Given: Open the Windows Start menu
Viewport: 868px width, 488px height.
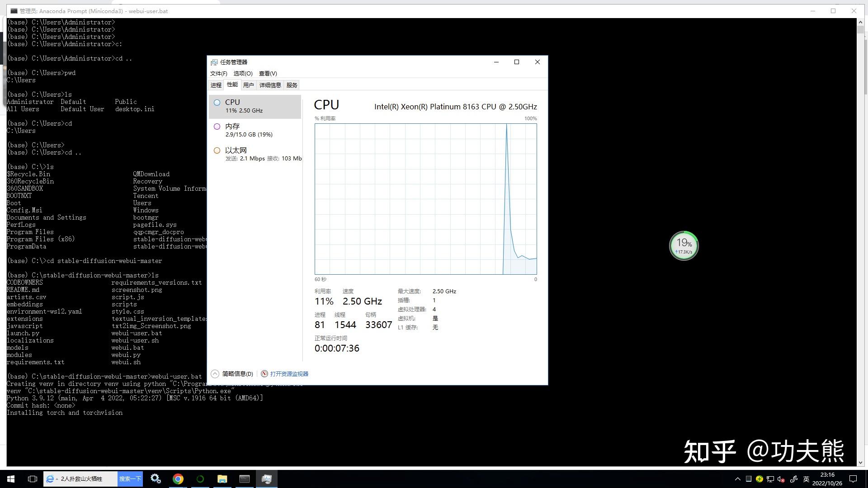Looking at the screenshot, I should point(11,479).
